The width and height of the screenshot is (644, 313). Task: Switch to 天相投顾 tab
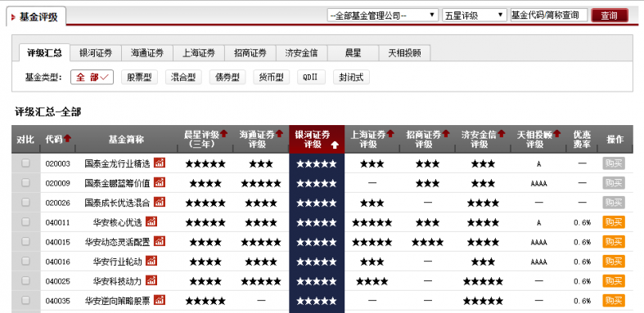click(x=404, y=53)
